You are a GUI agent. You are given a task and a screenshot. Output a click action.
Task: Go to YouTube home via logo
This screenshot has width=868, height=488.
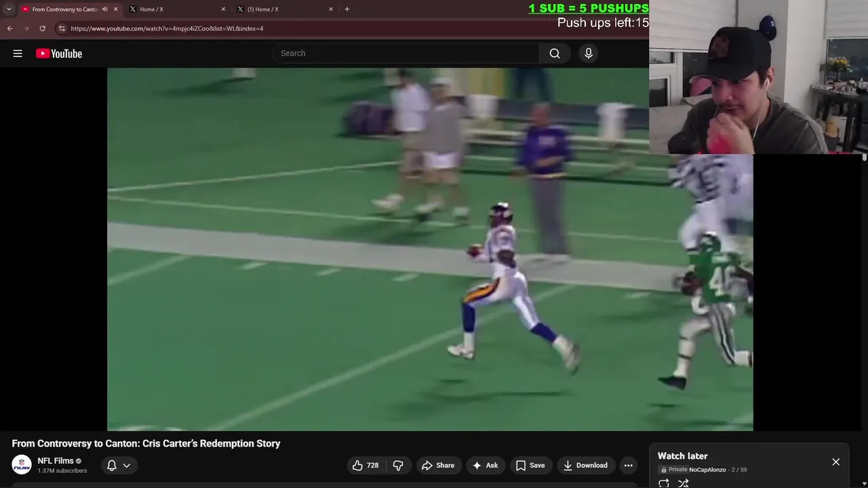(59, 54)
